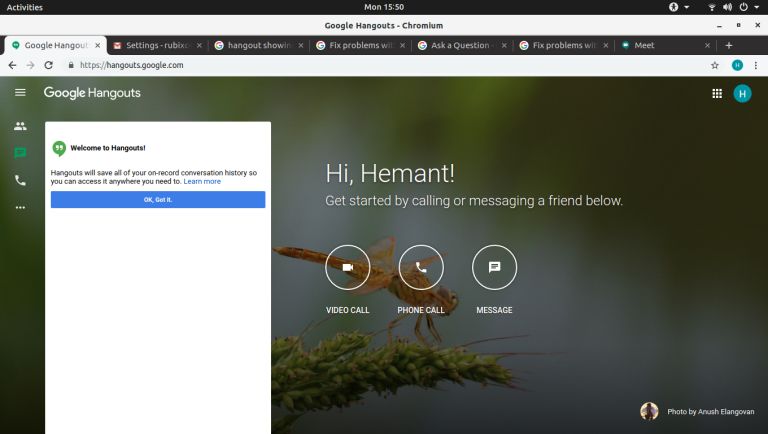Expand the accessibility dropdown arrow
Viewport: 768px width, 434px height.
click(687, 7)
